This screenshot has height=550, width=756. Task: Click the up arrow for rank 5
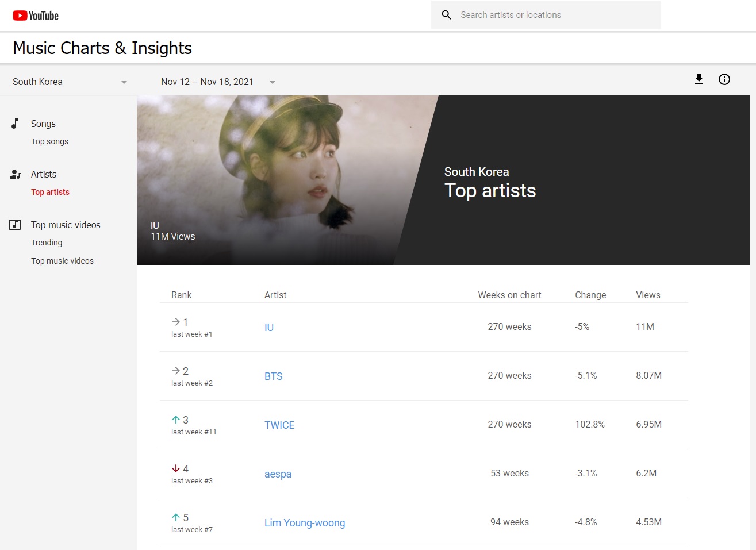coord(176,517)
